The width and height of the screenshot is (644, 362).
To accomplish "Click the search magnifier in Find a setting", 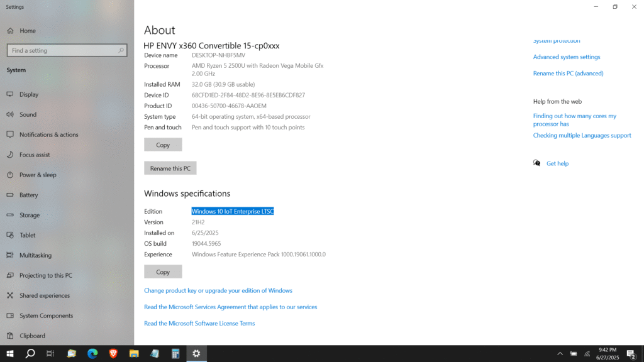I will (x=121, y=50).
